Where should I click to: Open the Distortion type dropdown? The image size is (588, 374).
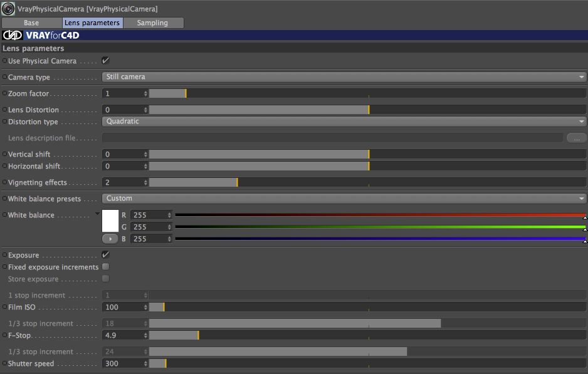[344, 122]
